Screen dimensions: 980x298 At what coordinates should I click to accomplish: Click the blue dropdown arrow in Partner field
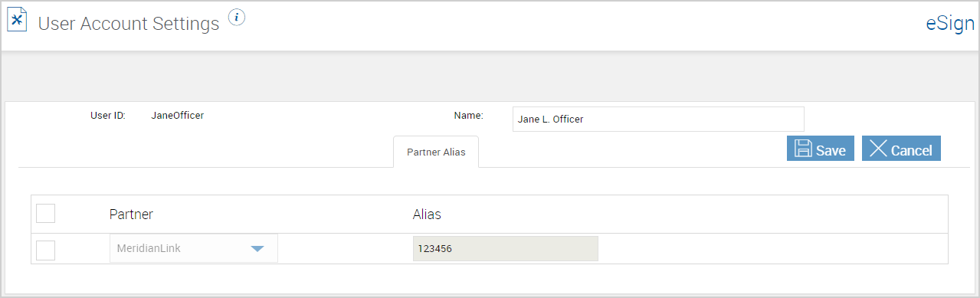(257, 249)
